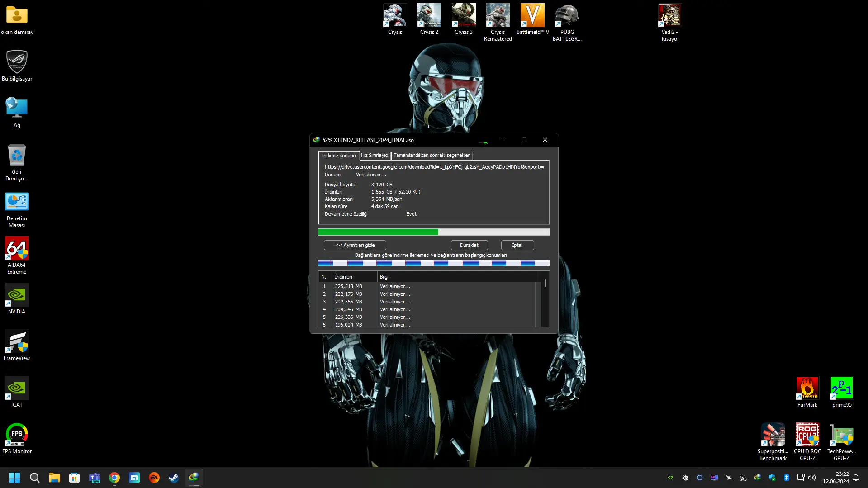Select the Superposition Benchmark shortcut
868x488 pixels.
pos(773,442)
